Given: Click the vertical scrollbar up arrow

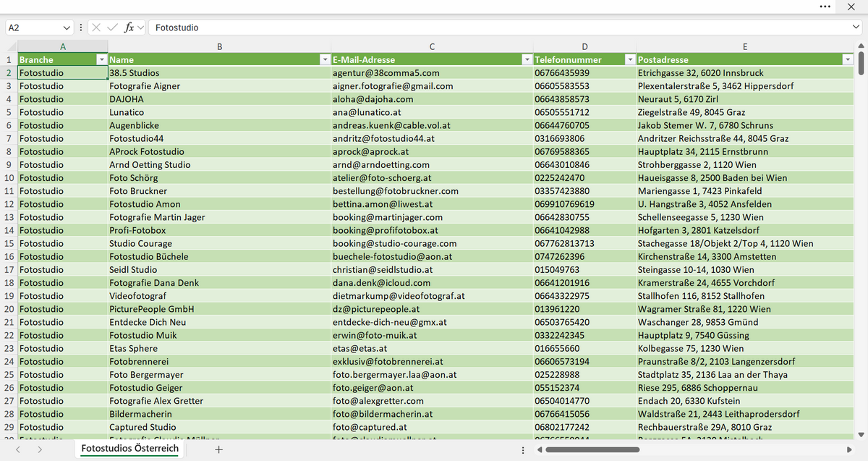Looking at the screenshot, I should [861, 46].
